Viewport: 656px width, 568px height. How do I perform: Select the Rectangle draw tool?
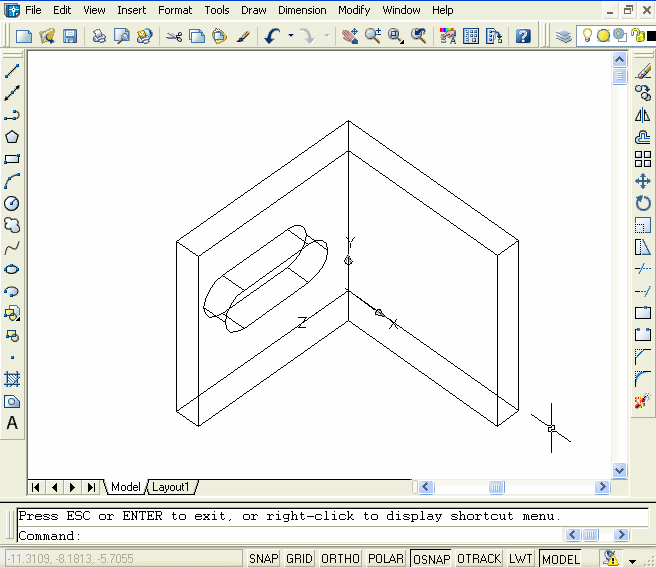tap(12, 159)
